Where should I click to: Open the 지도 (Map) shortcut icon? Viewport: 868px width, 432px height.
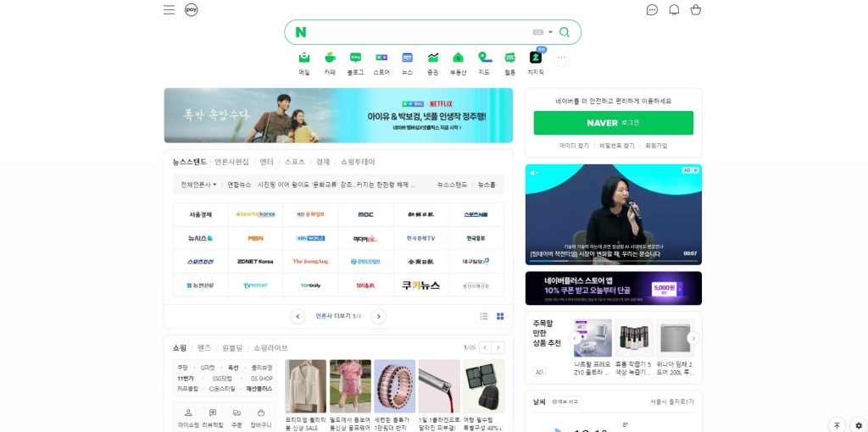[x=484, y=58]
